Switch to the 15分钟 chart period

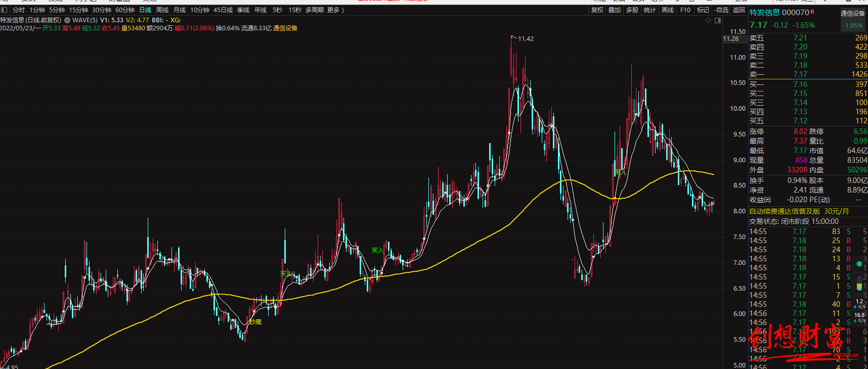[x=78, y=10]
